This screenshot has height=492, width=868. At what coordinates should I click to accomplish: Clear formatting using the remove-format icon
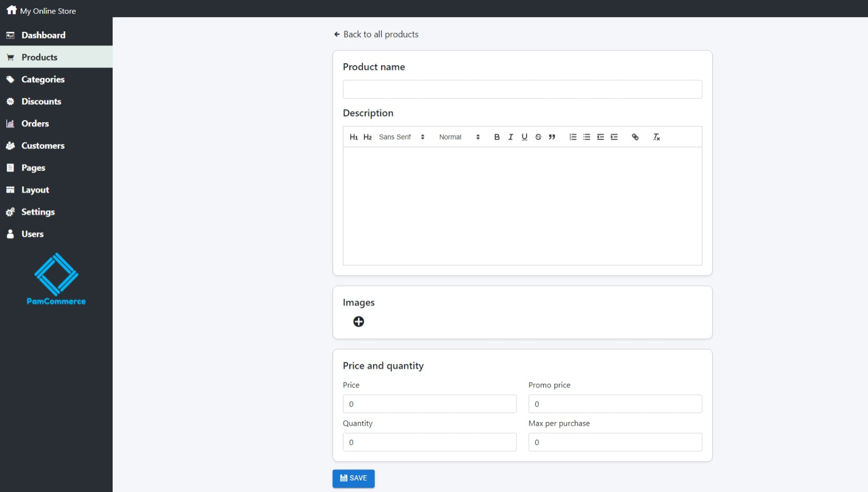656,137
